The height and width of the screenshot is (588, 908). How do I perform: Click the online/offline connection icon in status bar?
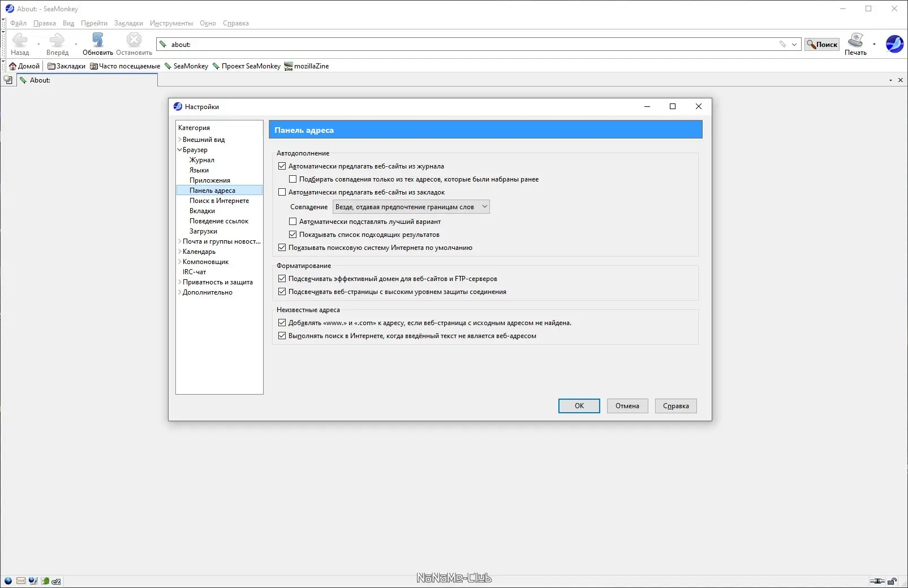click(877, 581)
